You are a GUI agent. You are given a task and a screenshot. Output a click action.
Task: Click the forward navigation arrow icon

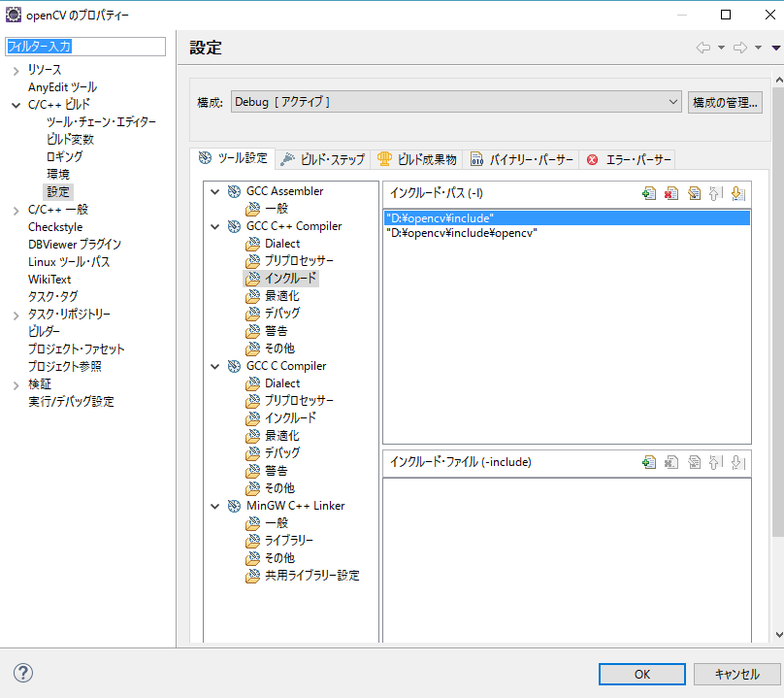point(740,48)
